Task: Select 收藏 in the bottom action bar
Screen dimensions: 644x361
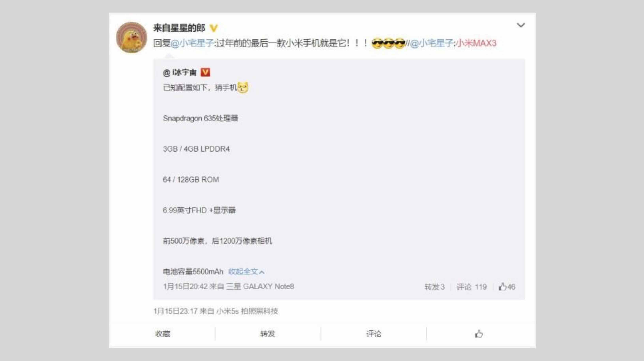Action: (163, 334)
